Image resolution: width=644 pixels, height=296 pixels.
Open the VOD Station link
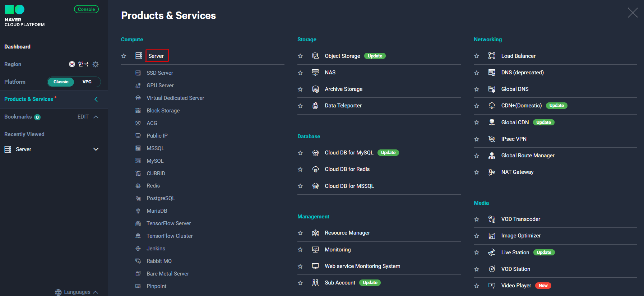pyautogui.click(x=515, y=269)
